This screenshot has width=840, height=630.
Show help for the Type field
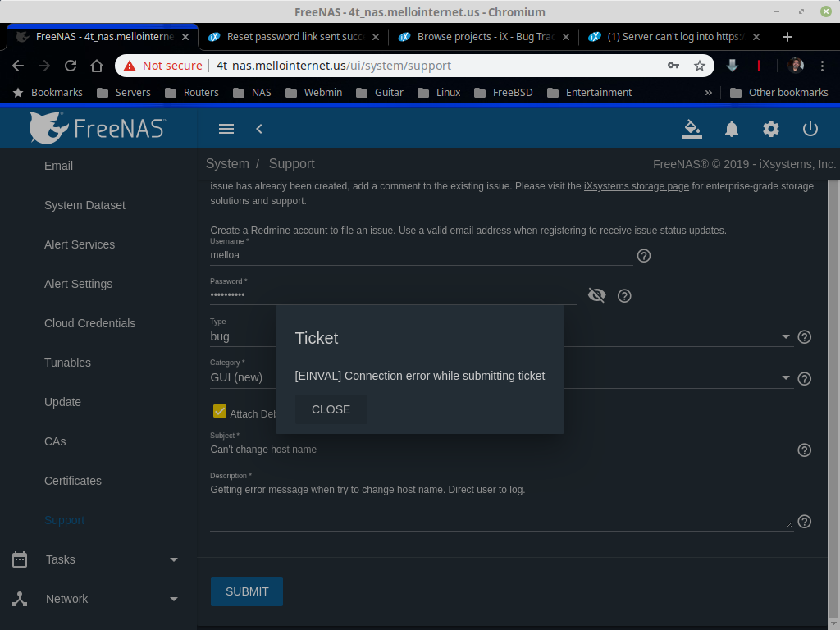[x=804, y=337]
